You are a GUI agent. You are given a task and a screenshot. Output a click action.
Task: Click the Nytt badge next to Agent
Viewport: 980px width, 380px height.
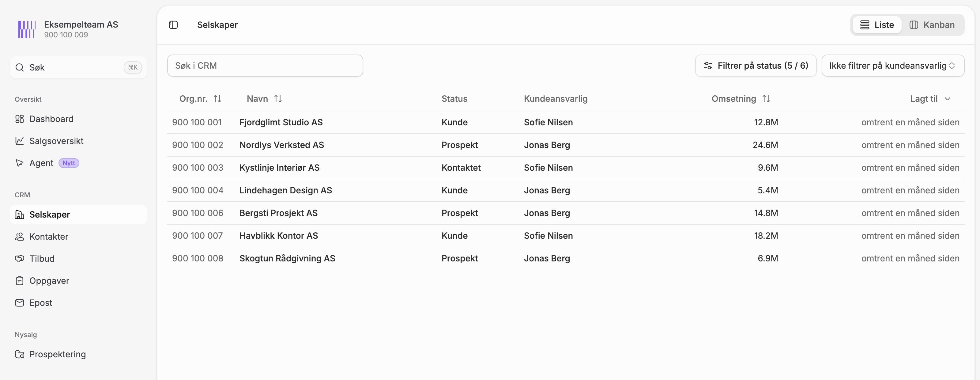(x=69, y=163)
